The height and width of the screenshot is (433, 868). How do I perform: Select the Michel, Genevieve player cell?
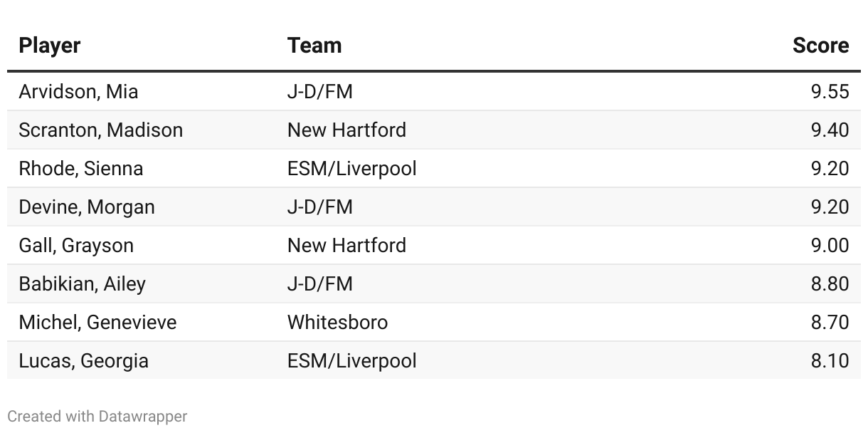98,323
